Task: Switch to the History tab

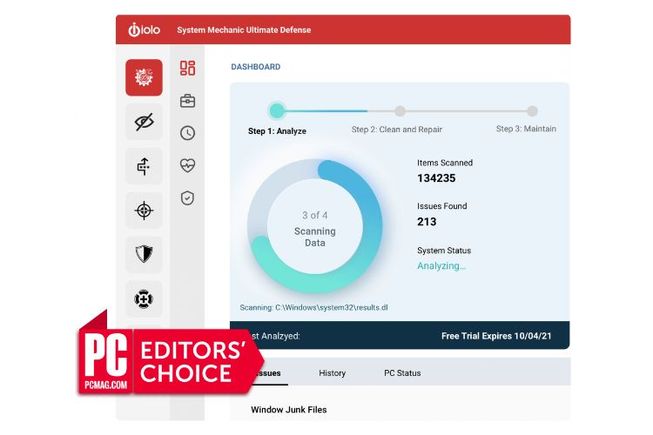Action: point(332,373)
